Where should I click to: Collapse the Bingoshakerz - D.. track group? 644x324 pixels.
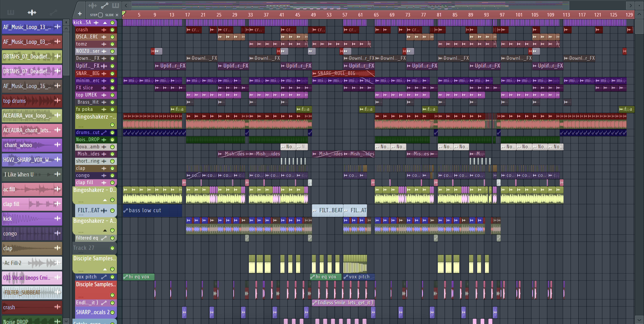click(105, 200)
